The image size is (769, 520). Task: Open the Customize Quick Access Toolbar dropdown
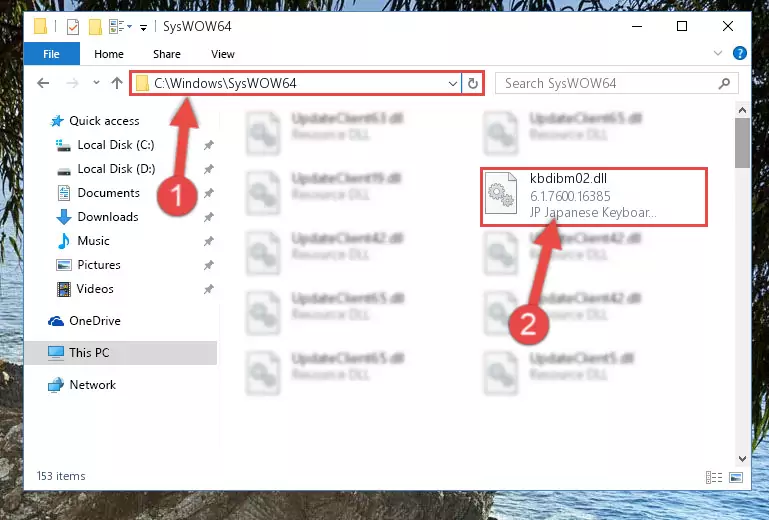pos(143,27)
